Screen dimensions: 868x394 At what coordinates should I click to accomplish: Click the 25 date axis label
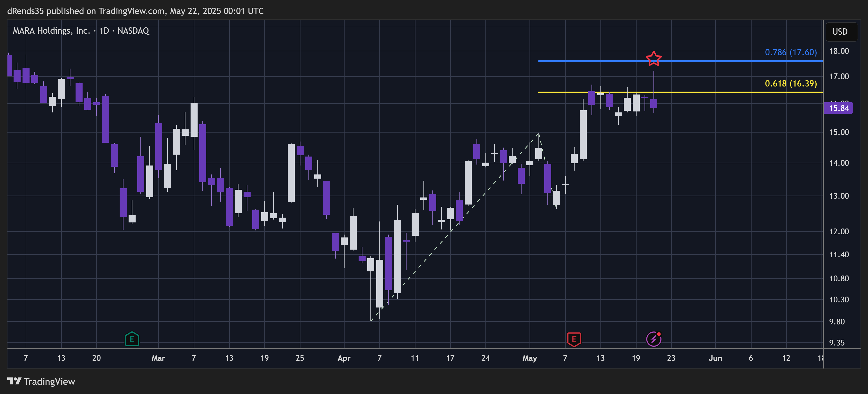pyautogui.click(x=300, y=358)
